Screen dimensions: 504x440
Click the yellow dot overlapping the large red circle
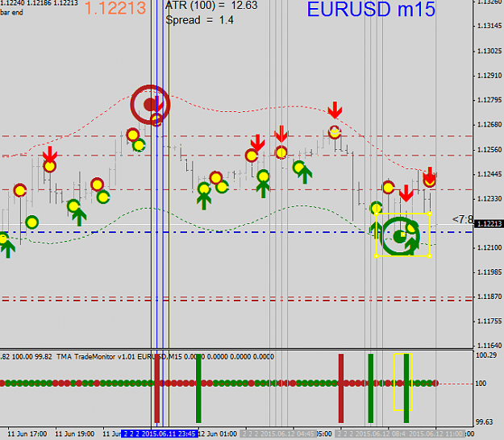tap(156, 120)
